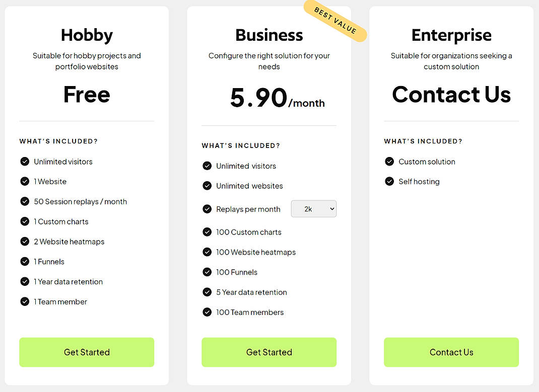Click the Hobby plan title
The height and width of the screenshot is (392, 539).
click(x=86, y=35)
